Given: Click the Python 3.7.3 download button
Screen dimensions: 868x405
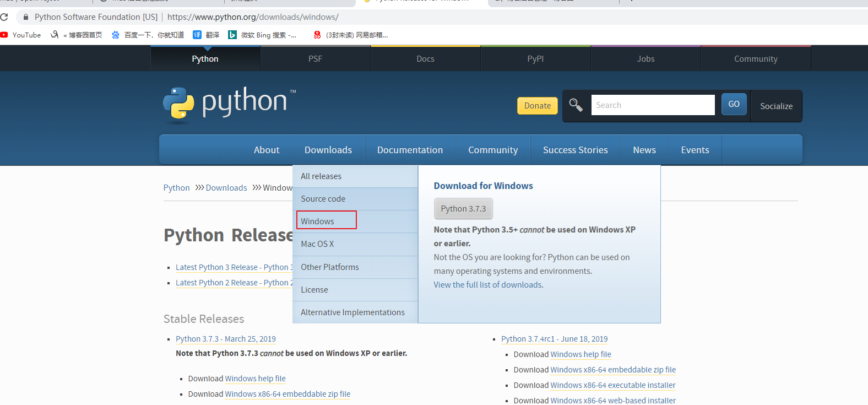Looking at the screenshot, I should 463,209.
